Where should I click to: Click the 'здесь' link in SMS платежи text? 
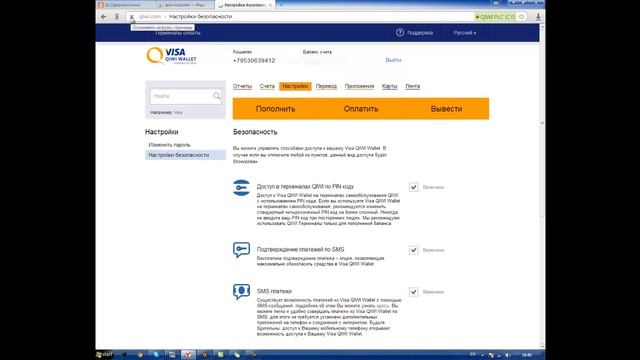pyautogui.click(x=382, y=306)
